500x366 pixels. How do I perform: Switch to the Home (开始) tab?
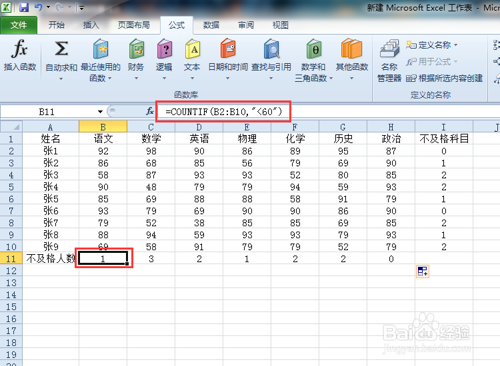[56, 25]
